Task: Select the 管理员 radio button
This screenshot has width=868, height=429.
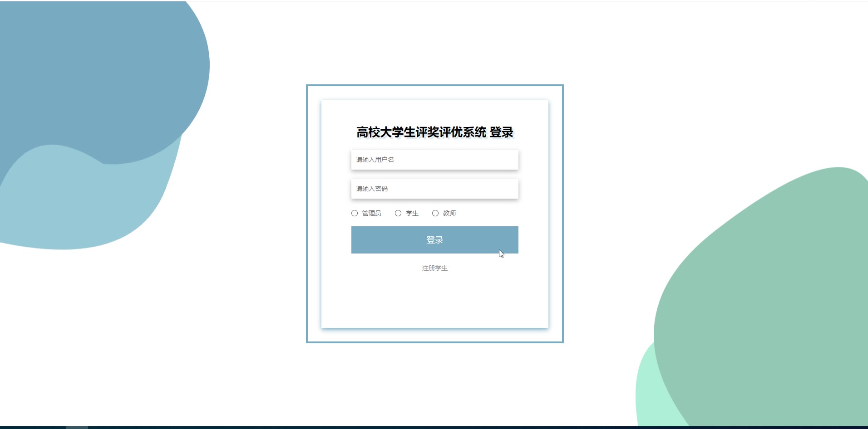Action: (355, 213)
